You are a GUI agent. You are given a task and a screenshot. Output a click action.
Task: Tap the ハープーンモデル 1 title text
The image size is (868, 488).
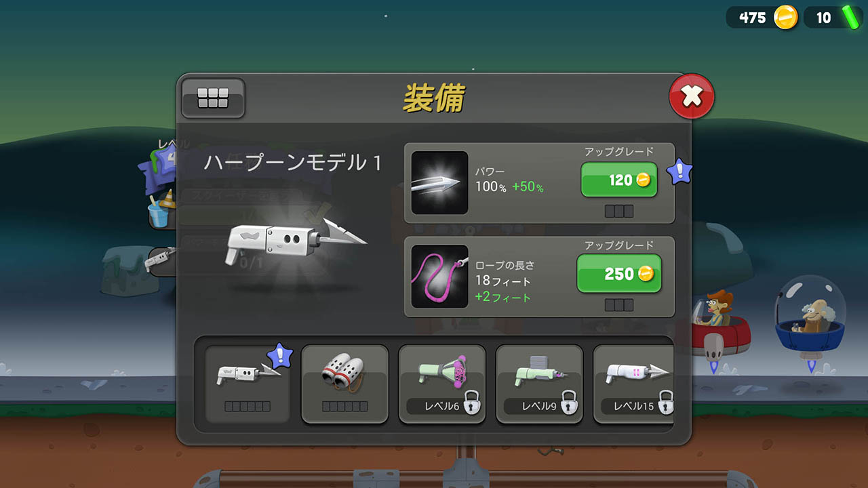coord(293,163)
